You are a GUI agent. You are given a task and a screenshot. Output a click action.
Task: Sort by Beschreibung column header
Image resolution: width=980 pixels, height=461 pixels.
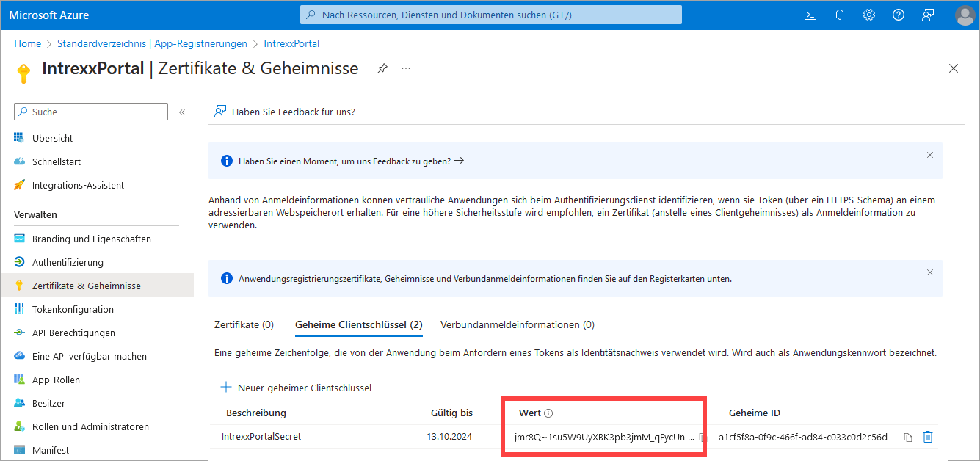tap(256, 413)
